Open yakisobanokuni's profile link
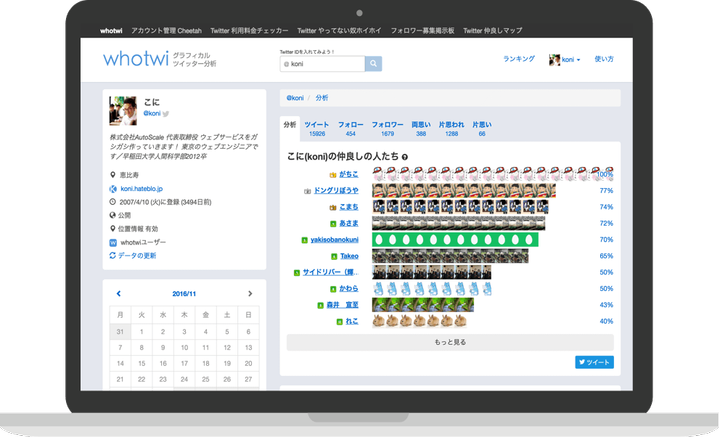720x437 pixels. 334,240
